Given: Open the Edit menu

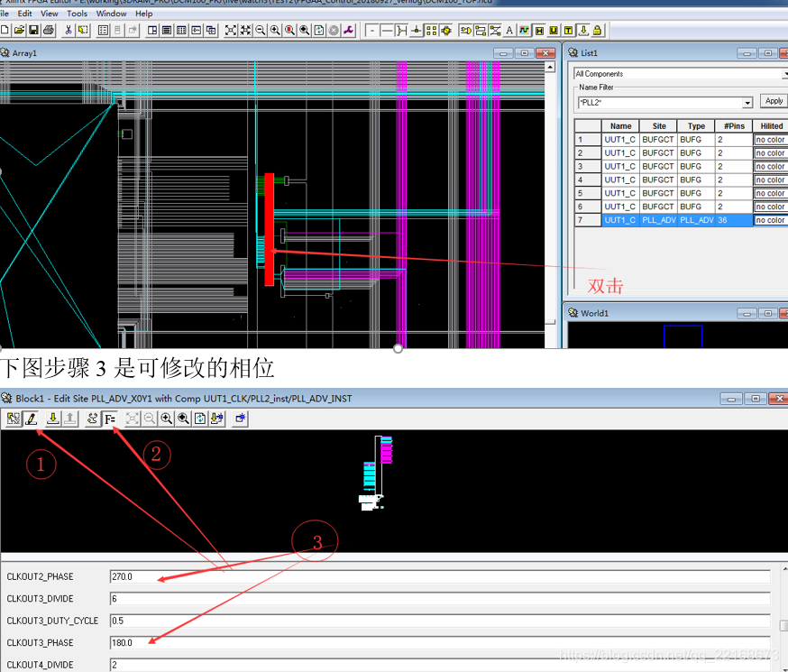Looking at the screenshot, I should pyautogui.click(x=24, y=14).
